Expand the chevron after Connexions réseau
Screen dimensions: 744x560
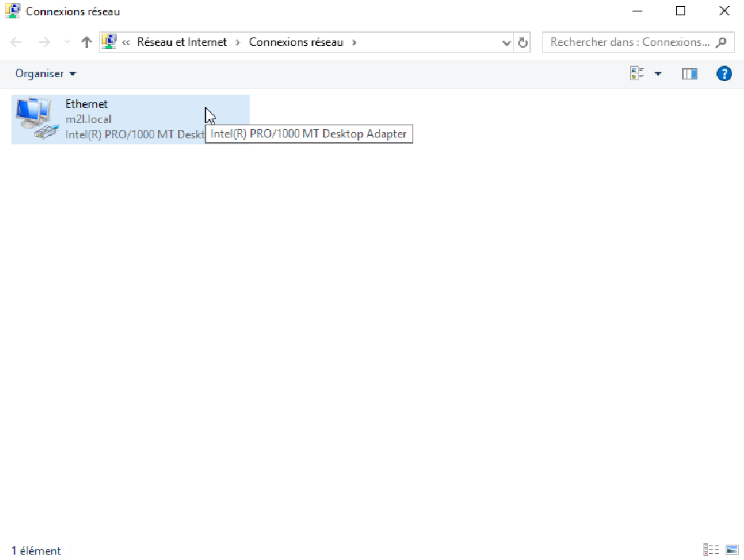[x=354, y=42]
